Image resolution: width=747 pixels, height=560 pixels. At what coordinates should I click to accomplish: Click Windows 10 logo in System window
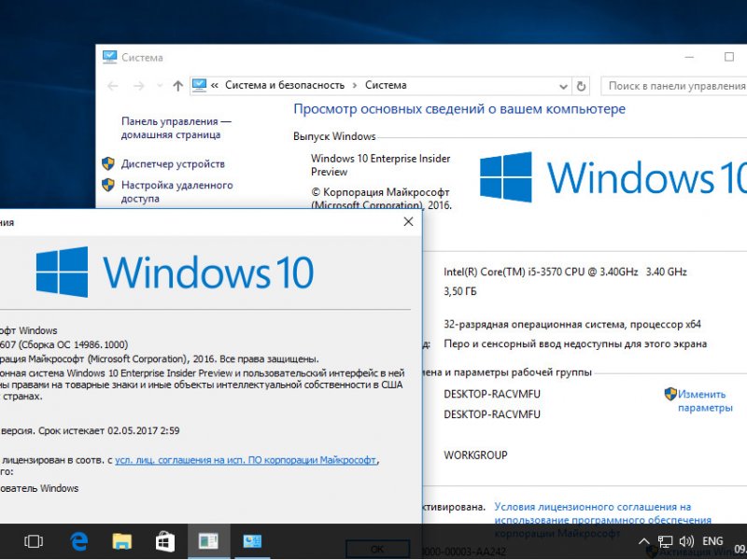(613, 177)
